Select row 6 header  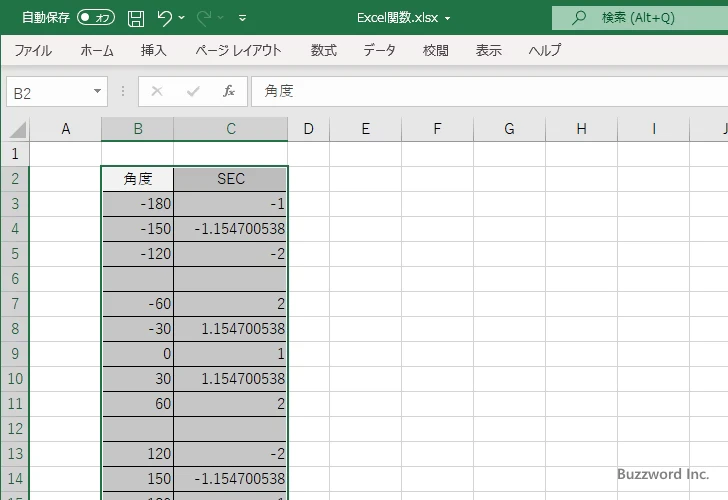click(x=15, y=279)
